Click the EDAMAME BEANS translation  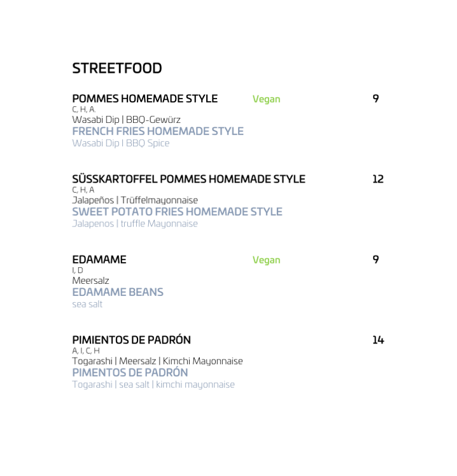point(118,292)
